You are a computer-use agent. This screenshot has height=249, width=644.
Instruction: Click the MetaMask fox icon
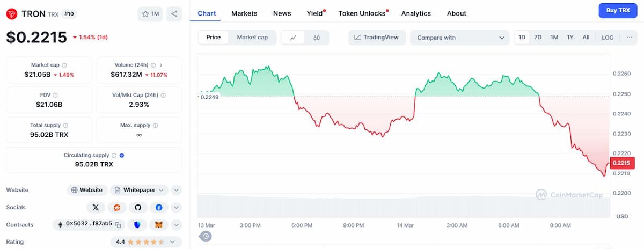(x=158, y=224)
